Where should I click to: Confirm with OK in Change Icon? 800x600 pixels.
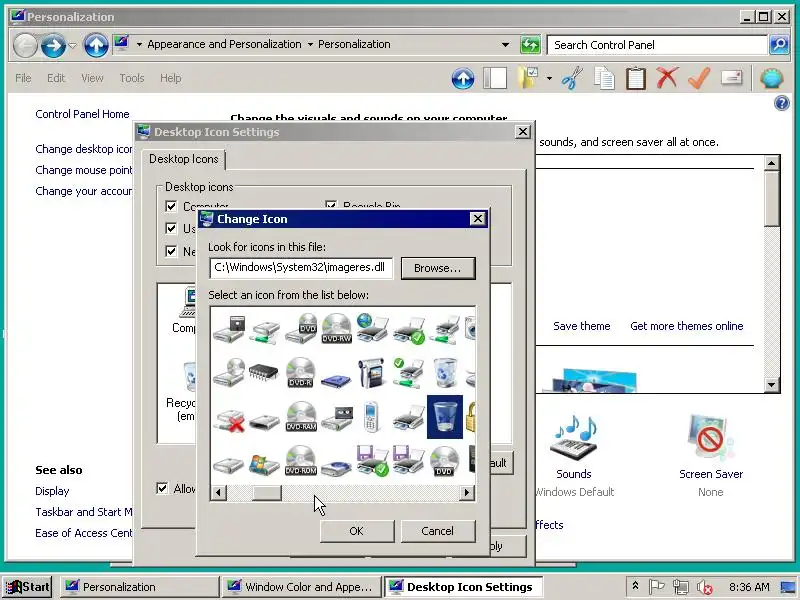(x=357, y=531)
